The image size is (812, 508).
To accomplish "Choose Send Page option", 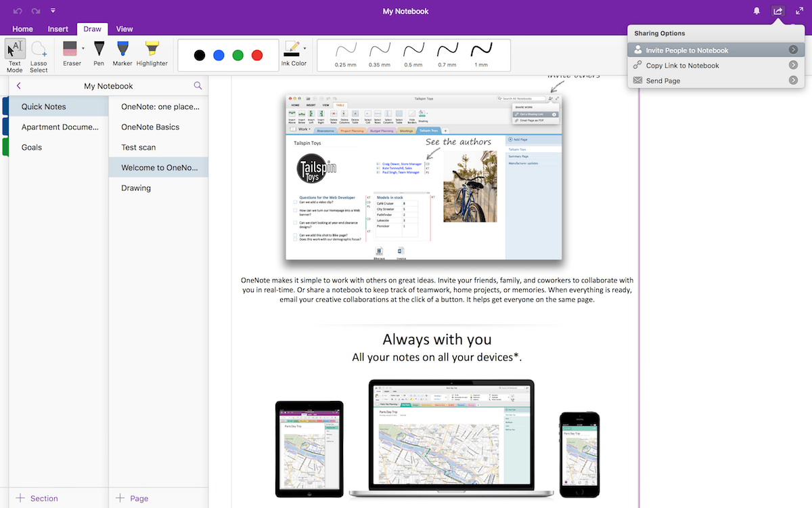I will click(716, 80).
